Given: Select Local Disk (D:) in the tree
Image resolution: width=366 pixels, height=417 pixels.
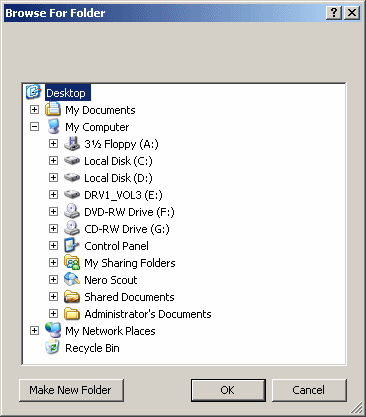Looking at the screenshot, I should (x=118, y=178).
